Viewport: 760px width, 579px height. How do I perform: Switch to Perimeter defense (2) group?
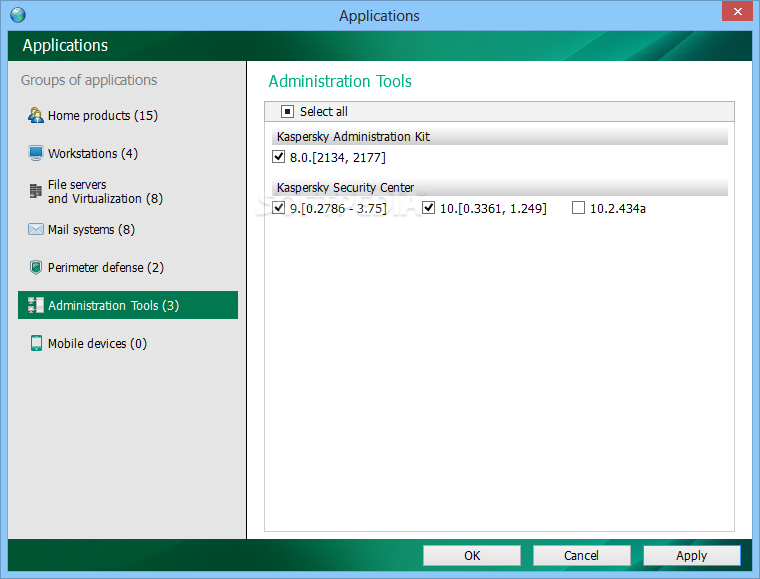[127, 267]
